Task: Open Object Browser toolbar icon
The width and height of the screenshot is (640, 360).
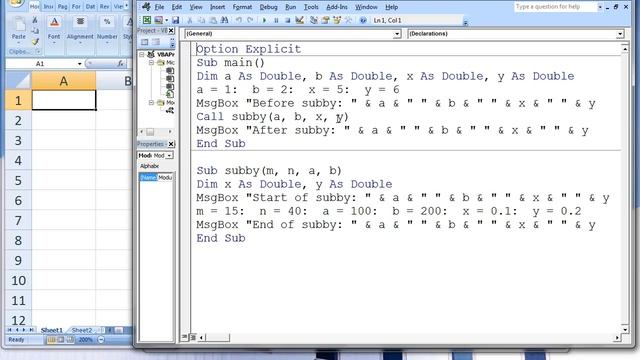Action: tap(337, 20)
